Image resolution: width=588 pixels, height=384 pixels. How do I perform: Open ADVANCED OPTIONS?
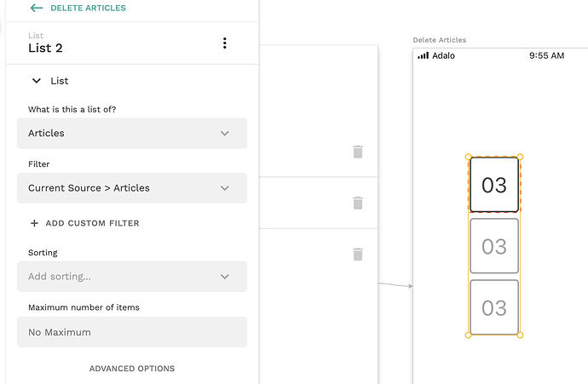[x=132, y=369]
